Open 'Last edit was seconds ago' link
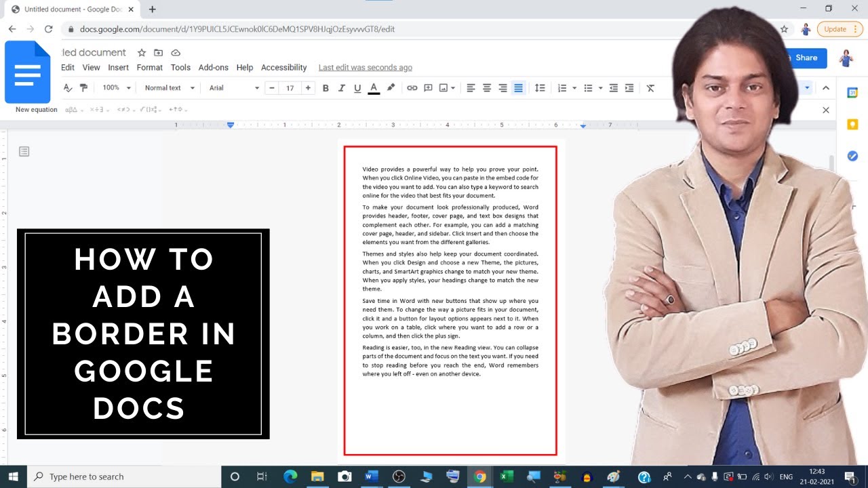 (366, 68)
